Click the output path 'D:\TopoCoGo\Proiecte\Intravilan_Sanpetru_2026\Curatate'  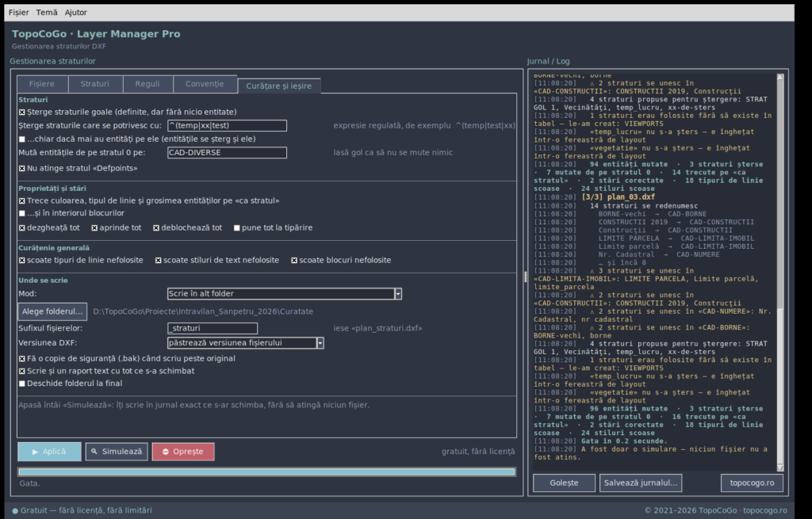tap(203, 311)
